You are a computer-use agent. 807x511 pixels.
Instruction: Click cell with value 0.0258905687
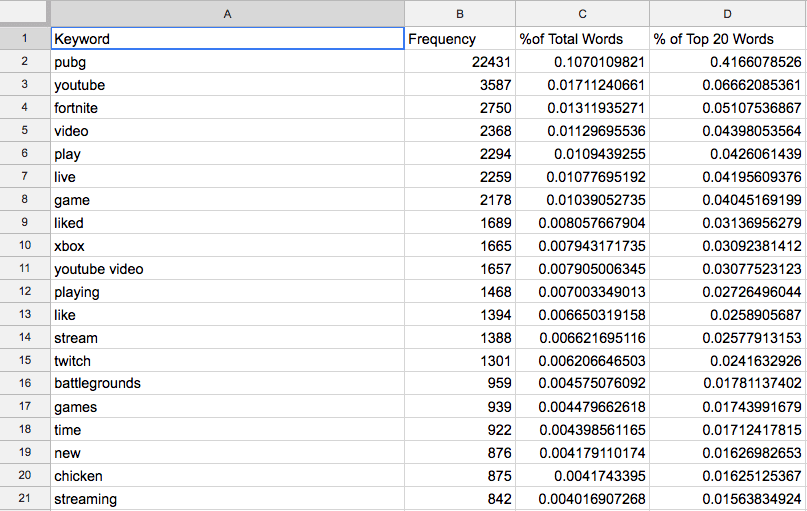[x=728, y=314]
